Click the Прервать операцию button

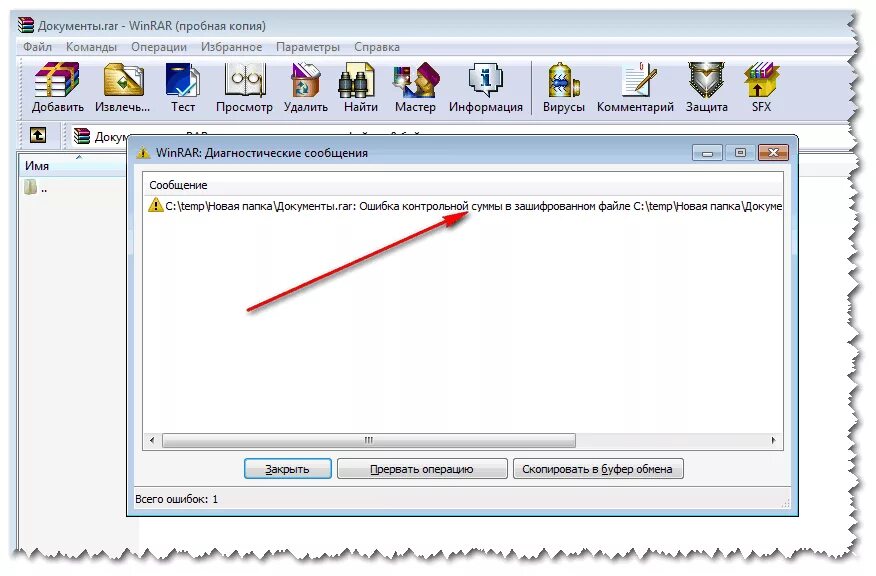point(422,469)
